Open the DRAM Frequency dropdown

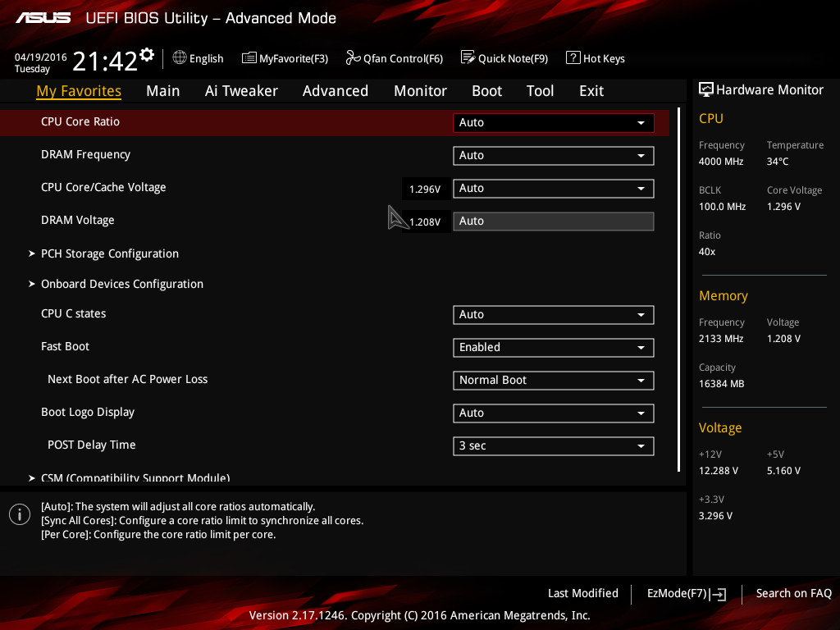tap(554, 155)
